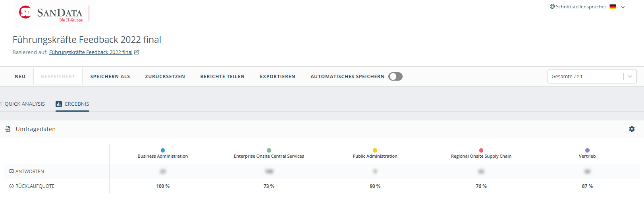The width and height of the screenshot is (644, 201).
Task: Click the Schnittstellensprache label
Action: click(x=581, y=7)
